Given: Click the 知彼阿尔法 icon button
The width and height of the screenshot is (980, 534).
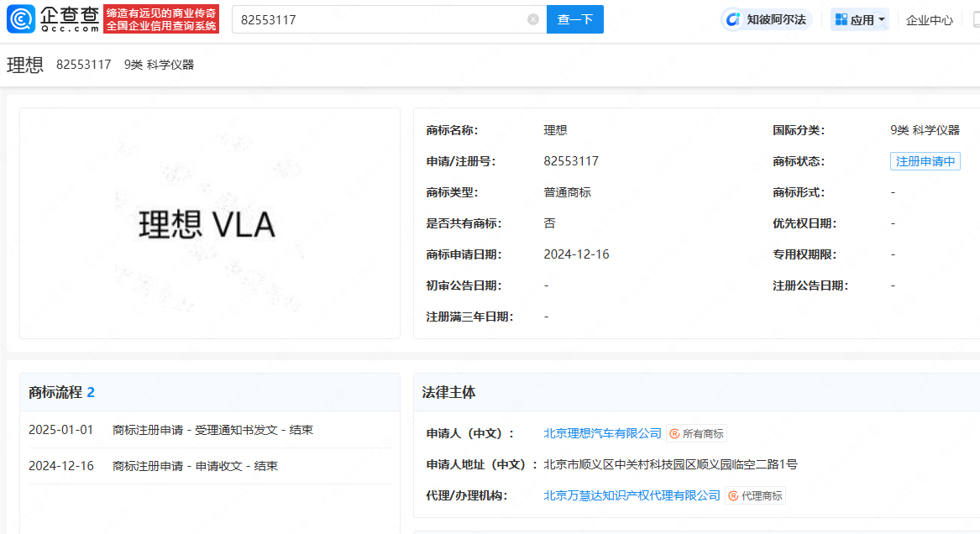Looking at the screenshot, I should coord(733,19).
